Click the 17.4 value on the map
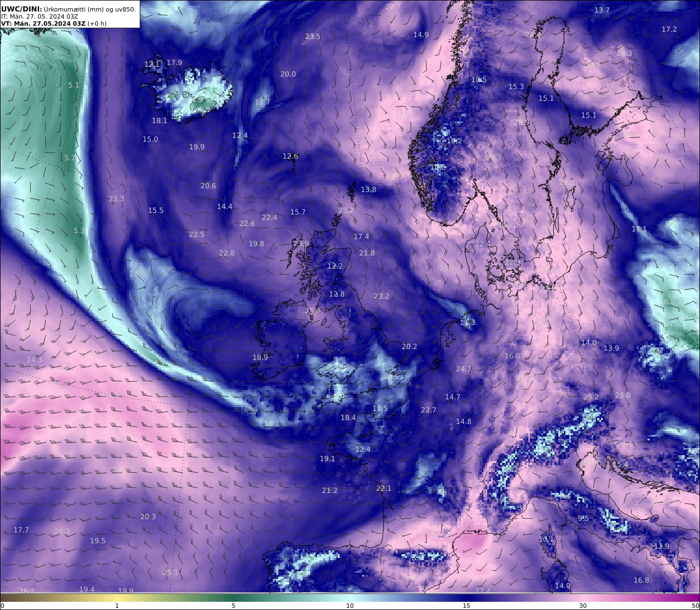700x610 pixels. click(361, 236)
